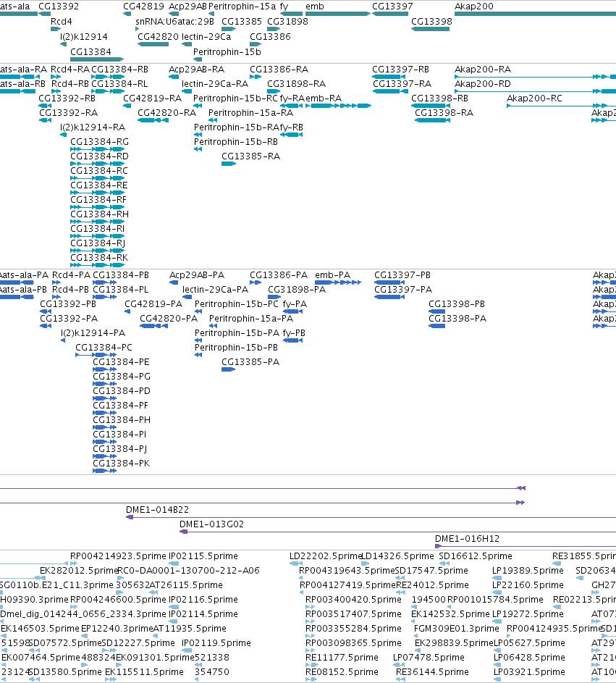Select the l(2)k12914-PA protein label

[93, 333]
